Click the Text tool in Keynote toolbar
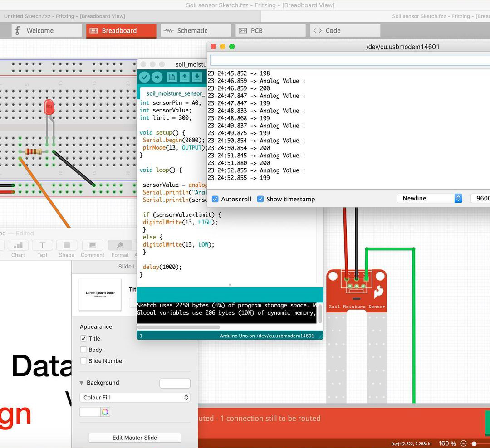The image size is (490, 448). tap(43, 249)
